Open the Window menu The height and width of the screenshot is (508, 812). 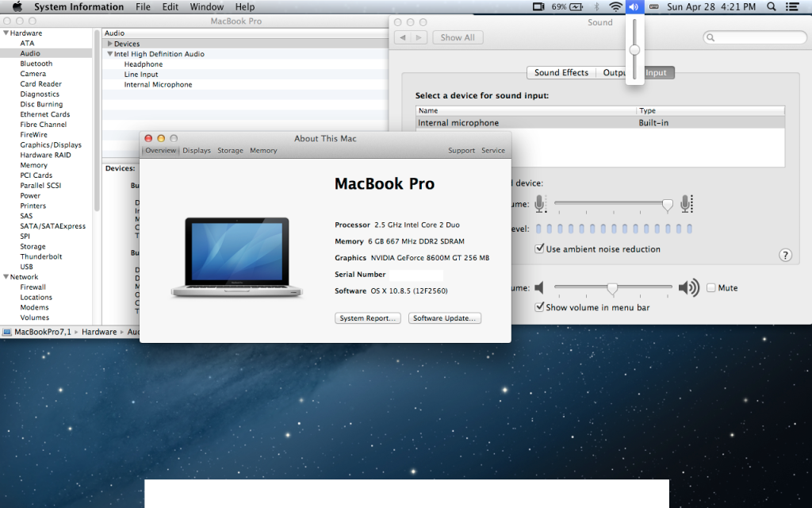[x=206, y=6]
